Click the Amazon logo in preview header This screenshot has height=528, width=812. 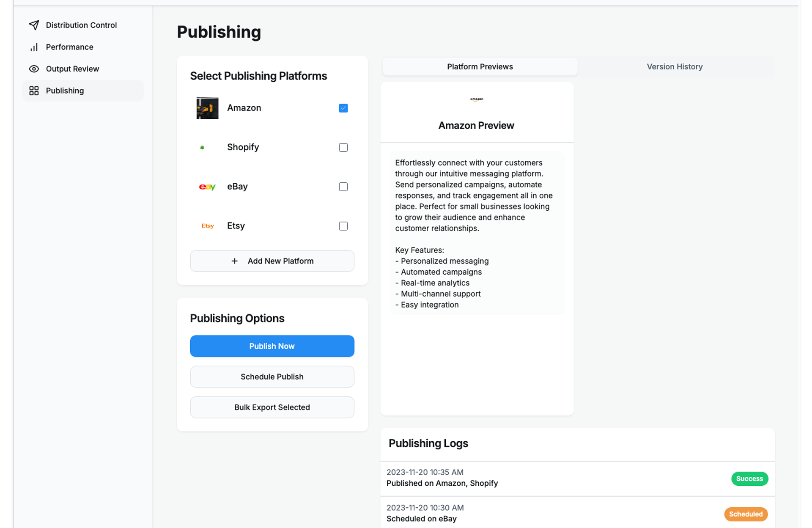click(477, 99)
